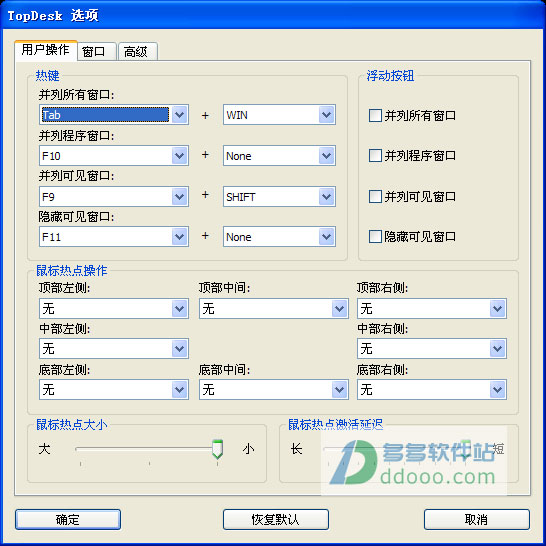
Task: Open the 顶部中间 hotspot dropdown
Action: click(x=274, y=309)
